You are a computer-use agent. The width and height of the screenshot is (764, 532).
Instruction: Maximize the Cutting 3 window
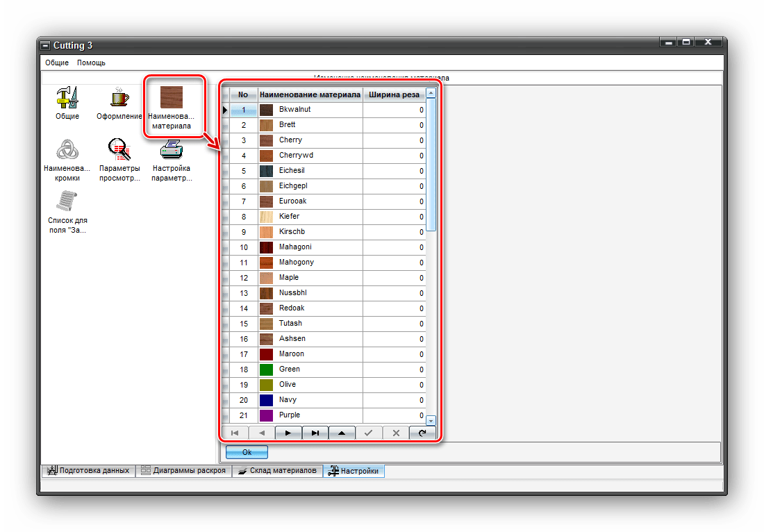686,42
